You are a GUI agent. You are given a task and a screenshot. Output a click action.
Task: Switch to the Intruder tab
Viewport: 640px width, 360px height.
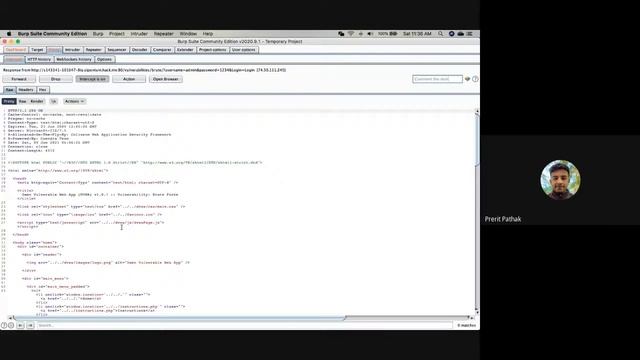pos(73,50)
